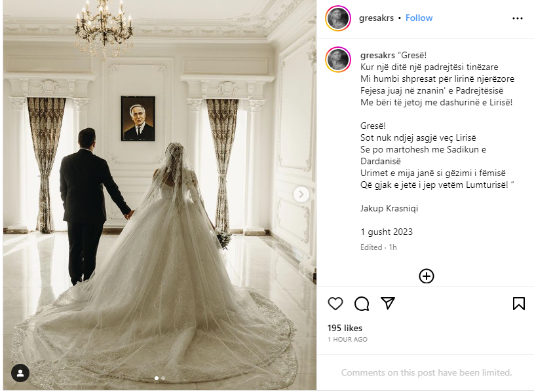The height and width of the screenshot is (392, 534).
Task: Follow the gresakrs account
Action: pyautogui.click(x=419, y=18)
